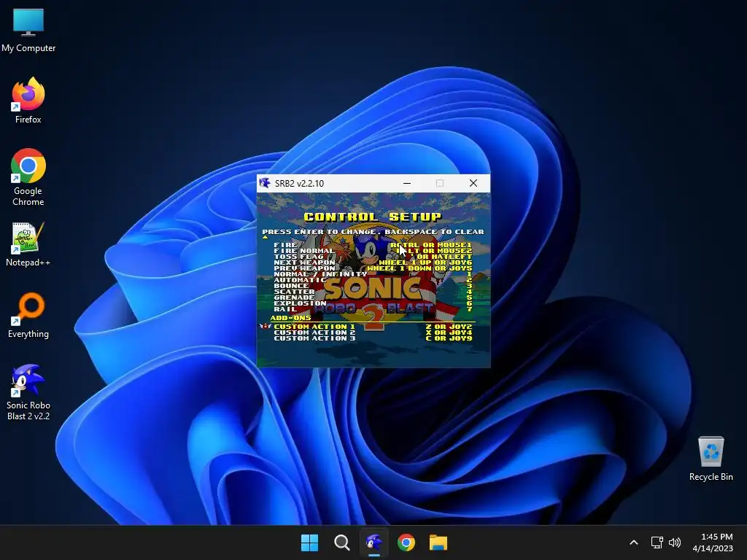The image size is (747, 560).
Task: Click the scroll-up arrow in control list
Action: point(265,237)
